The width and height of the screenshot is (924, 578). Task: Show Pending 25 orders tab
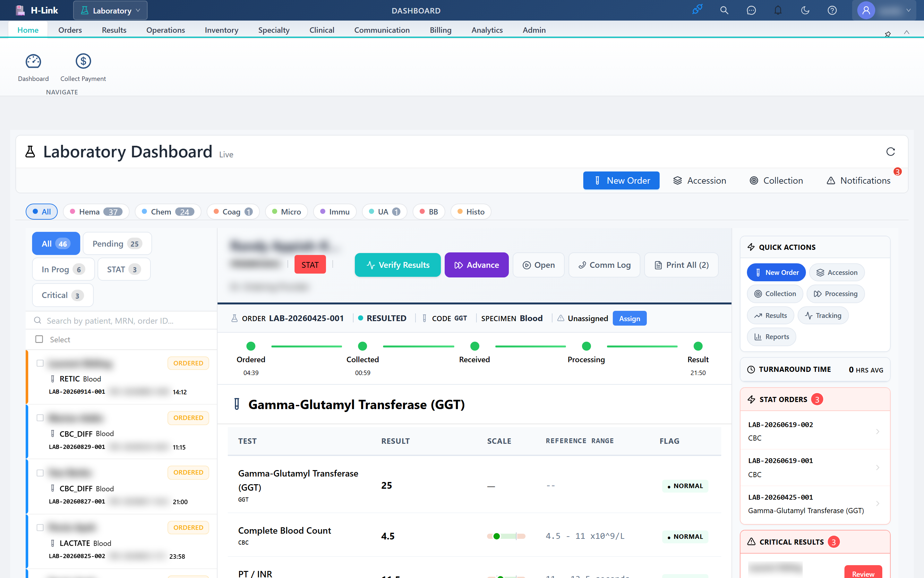(117, 243)
